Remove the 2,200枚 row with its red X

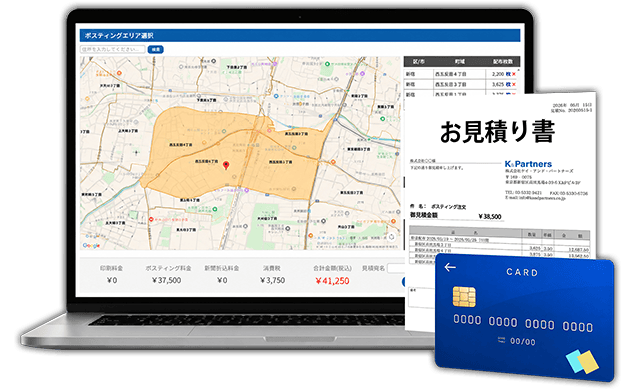pyautogui.click(x=514, y=74)
